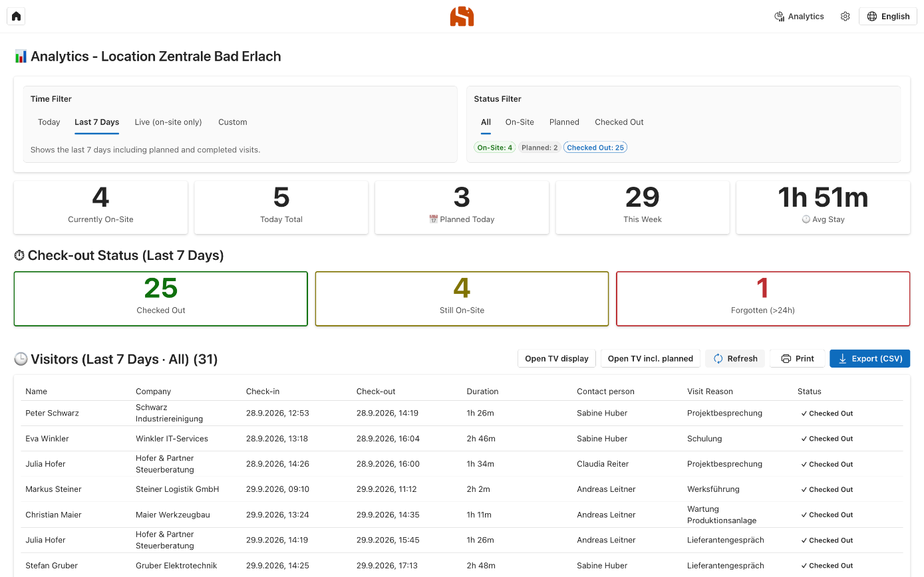924x577 pixels.
Task: Change language with the English button
Action: pos(888,17)
